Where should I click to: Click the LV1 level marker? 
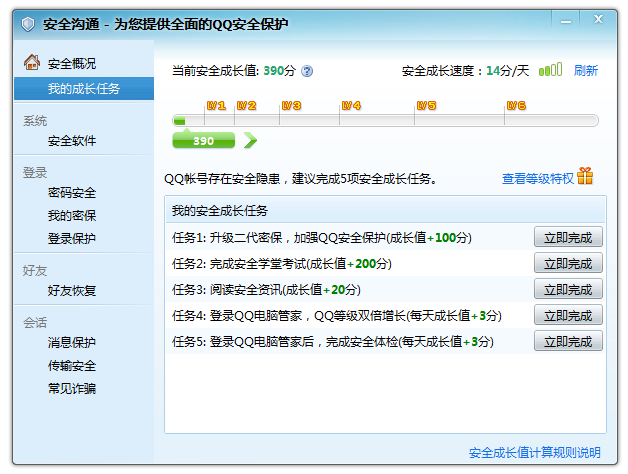[x=217, y=105]
